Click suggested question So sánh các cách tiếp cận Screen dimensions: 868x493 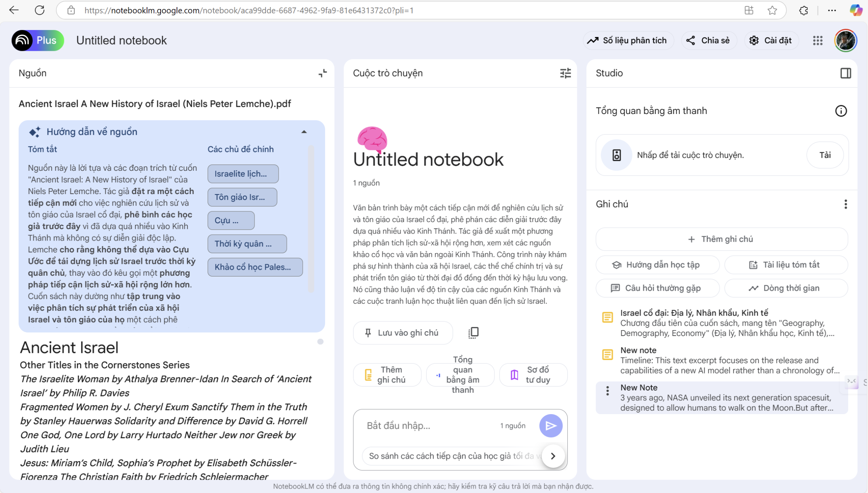452,456
